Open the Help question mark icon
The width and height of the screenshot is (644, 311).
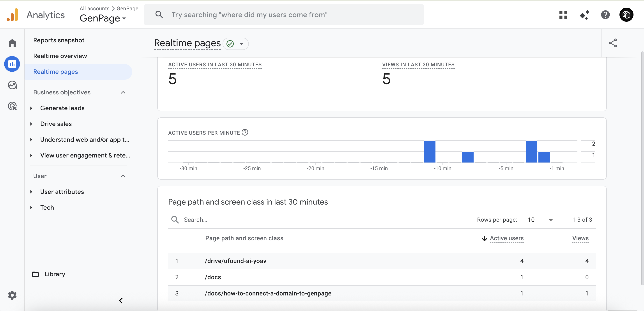tap(605, 15)
